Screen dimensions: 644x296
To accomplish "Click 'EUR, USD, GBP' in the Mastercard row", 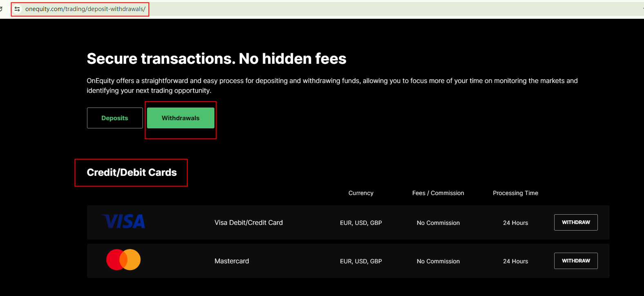I will (361, 261).
